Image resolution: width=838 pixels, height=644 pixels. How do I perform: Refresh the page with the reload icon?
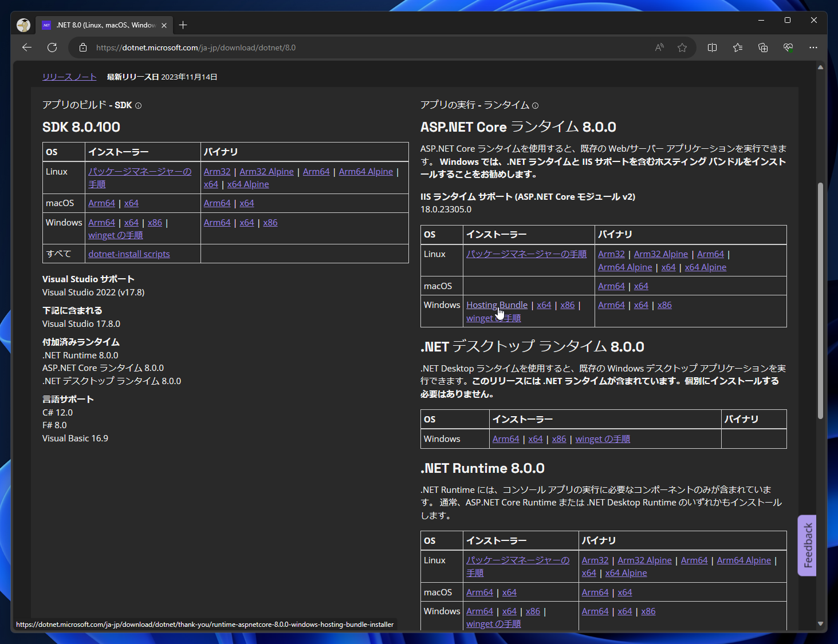pyautogui.click(x=52, y=48)
